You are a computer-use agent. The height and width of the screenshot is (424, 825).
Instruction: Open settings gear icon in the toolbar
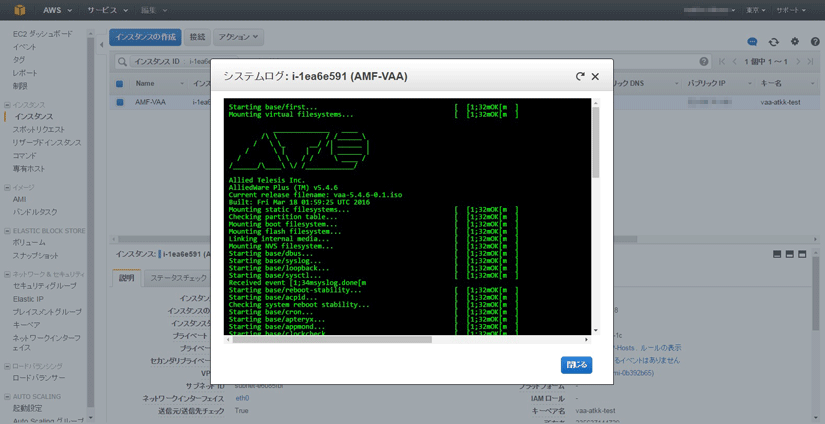tap(795, 42)
